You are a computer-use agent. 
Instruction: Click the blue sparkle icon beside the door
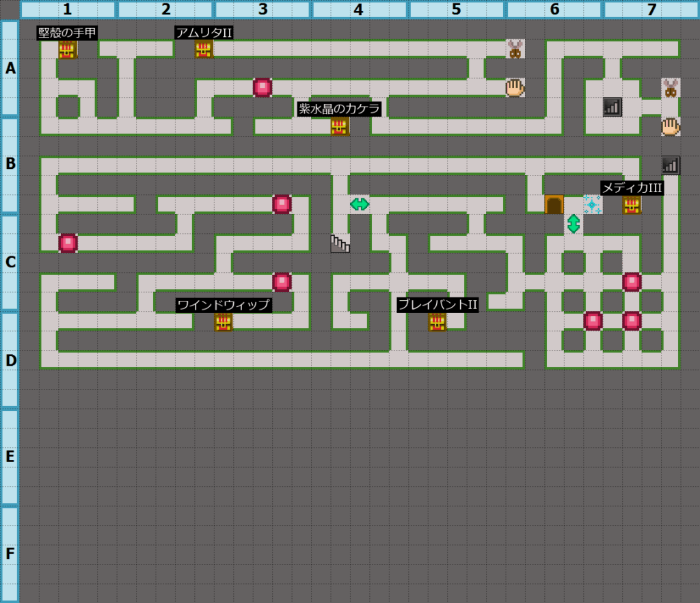(592, 204)
